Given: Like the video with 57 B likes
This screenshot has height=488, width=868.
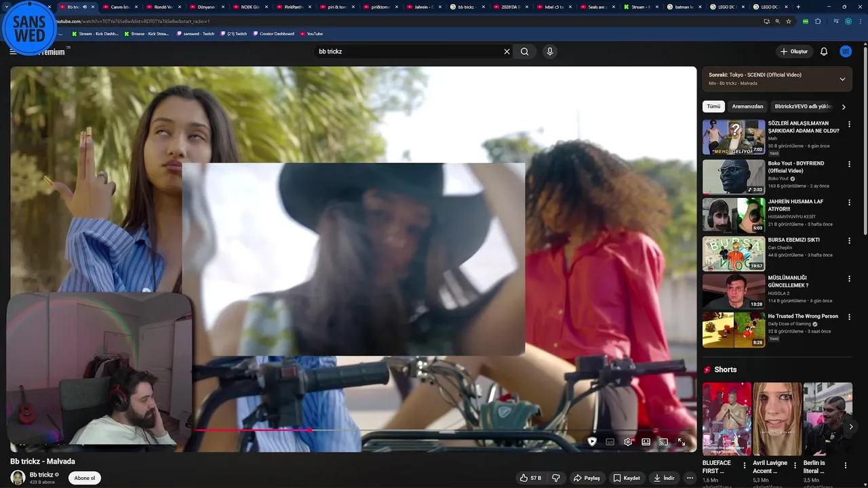Looking at the screenshot, I should point(530,478).
